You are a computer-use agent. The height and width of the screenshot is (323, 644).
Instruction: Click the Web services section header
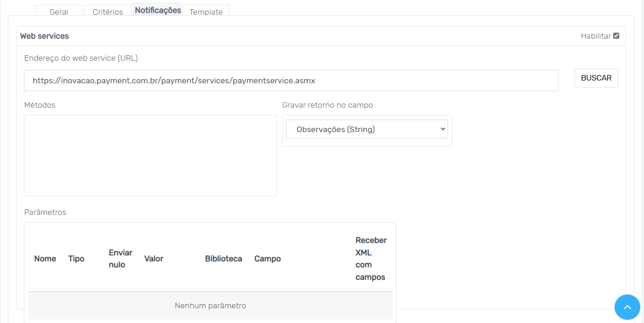pos(45,36)
